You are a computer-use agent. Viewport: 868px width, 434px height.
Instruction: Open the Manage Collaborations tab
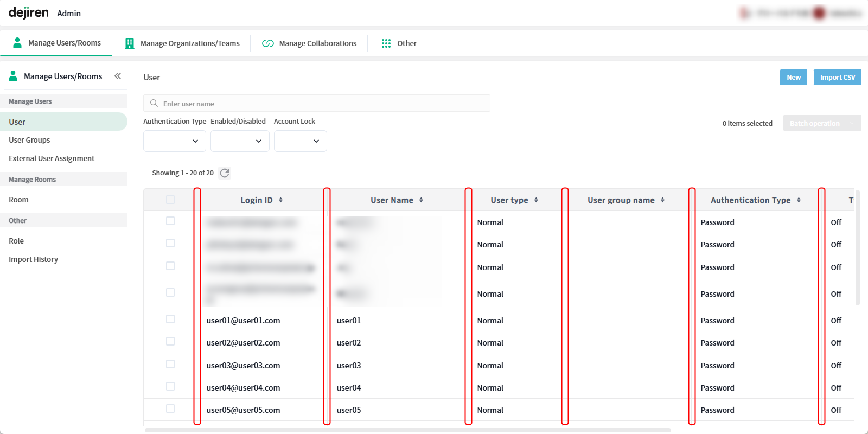309,43
